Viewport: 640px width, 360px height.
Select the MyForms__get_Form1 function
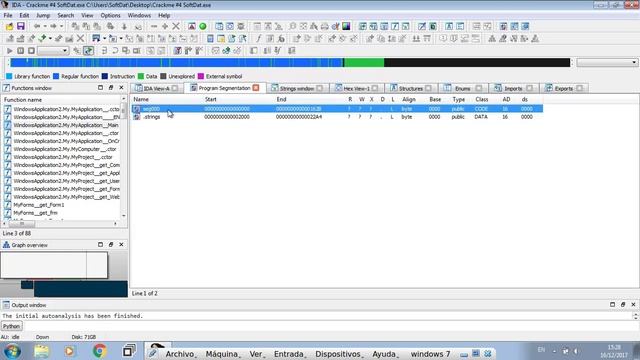(x=39, y=205)
